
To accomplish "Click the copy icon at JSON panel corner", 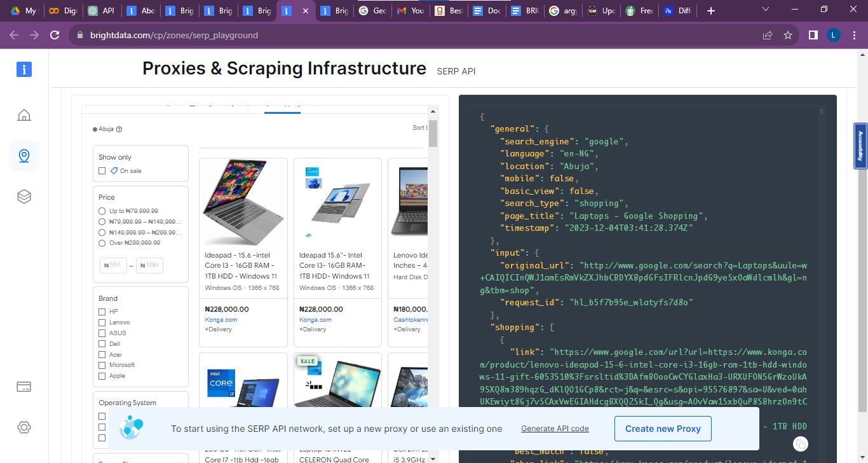I will tap(801, 444).
